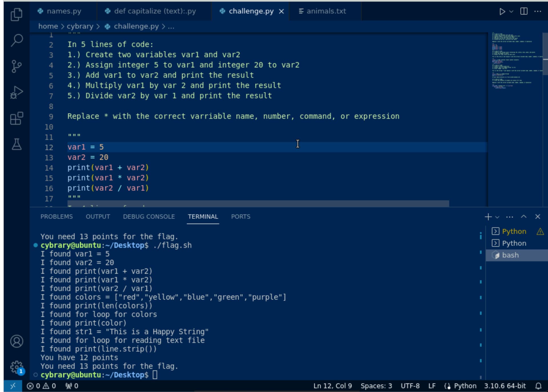This screenshot has height=392, width=548.
Task: Open the Run and Debug view
Action: (16, 92)
